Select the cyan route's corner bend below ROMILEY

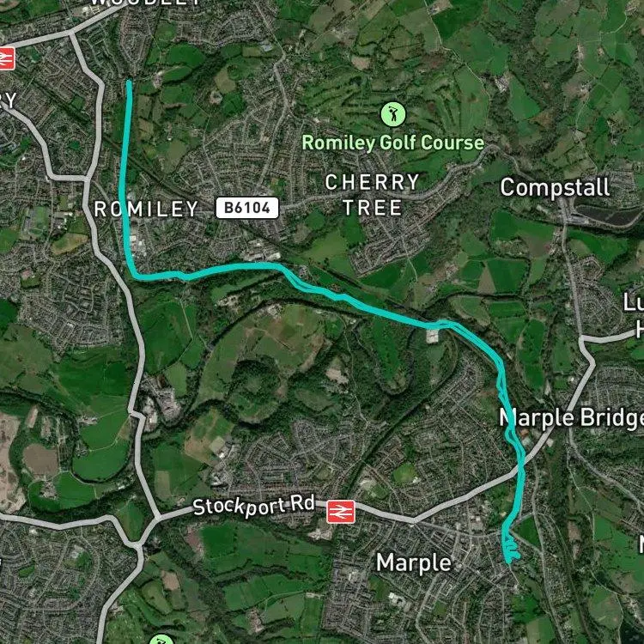click(x=135, y=275)
